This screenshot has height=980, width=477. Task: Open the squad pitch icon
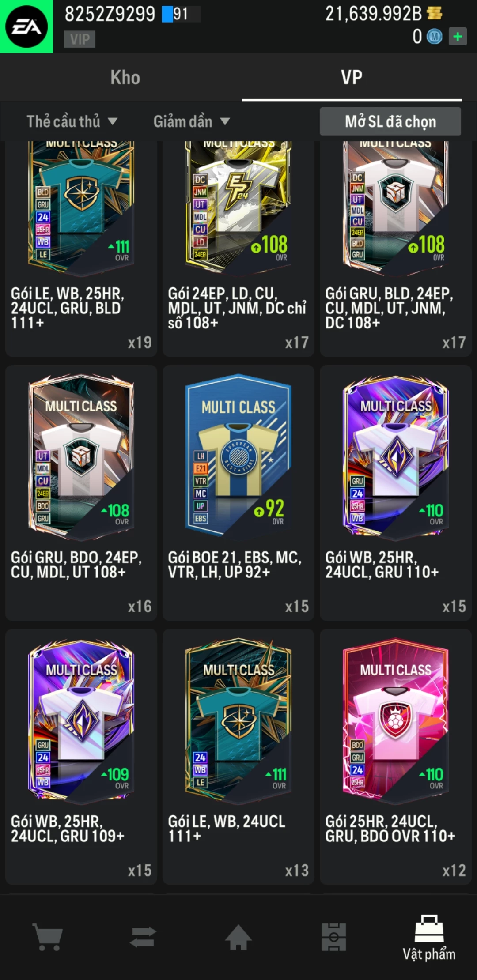tap(334, 937)
